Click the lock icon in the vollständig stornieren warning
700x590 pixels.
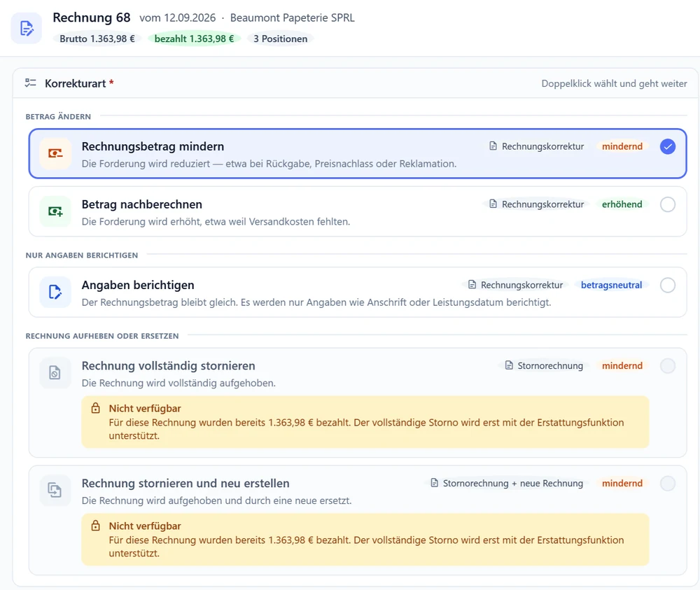(x=95, y=408)
